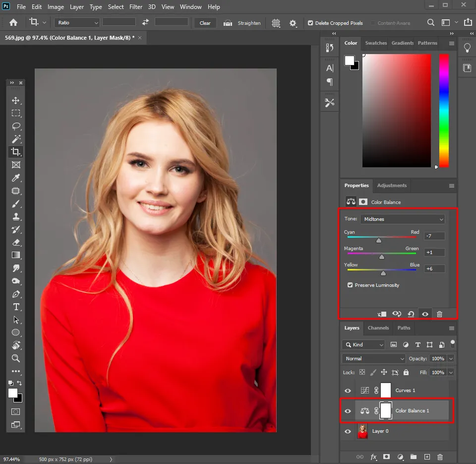The image size is (476, 464).
Task: Delete the adjustment via Properties trash icon
Action: tap(439, 314)
